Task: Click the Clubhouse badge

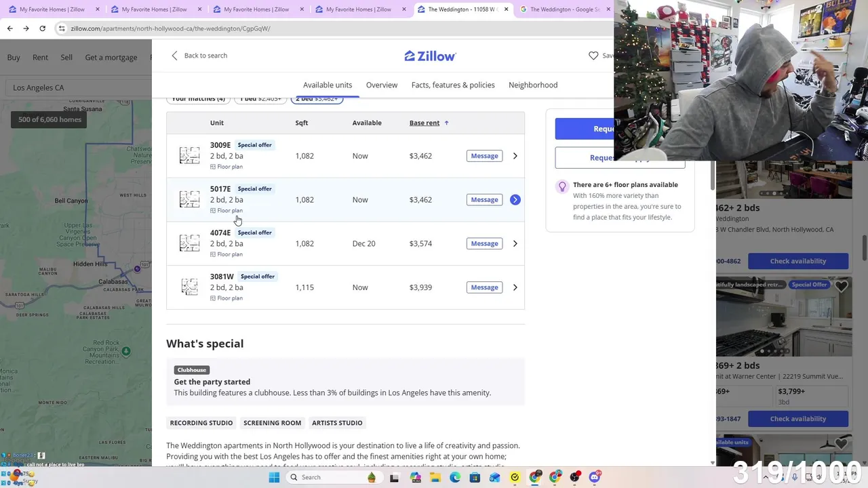Action: pyautogui.click(x=191, y=370)
